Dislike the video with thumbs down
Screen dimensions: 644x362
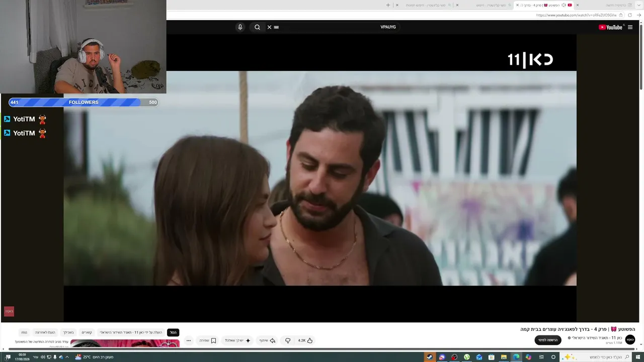click(288, 340)
